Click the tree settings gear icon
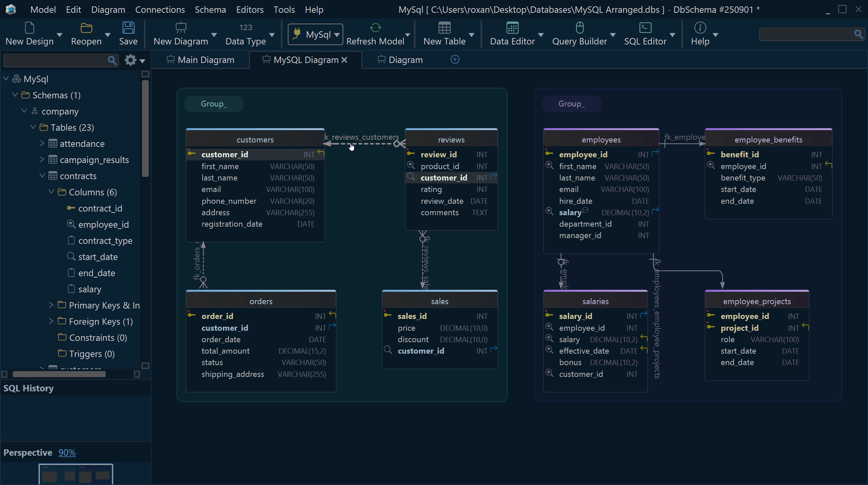The image size is (868, 485). pos(130,60)
